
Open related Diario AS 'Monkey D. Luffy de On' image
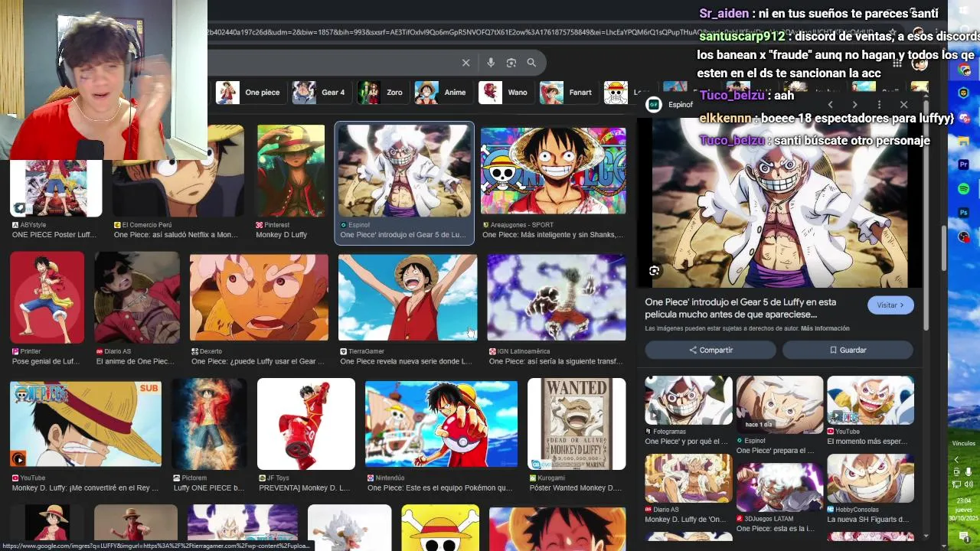688,478
